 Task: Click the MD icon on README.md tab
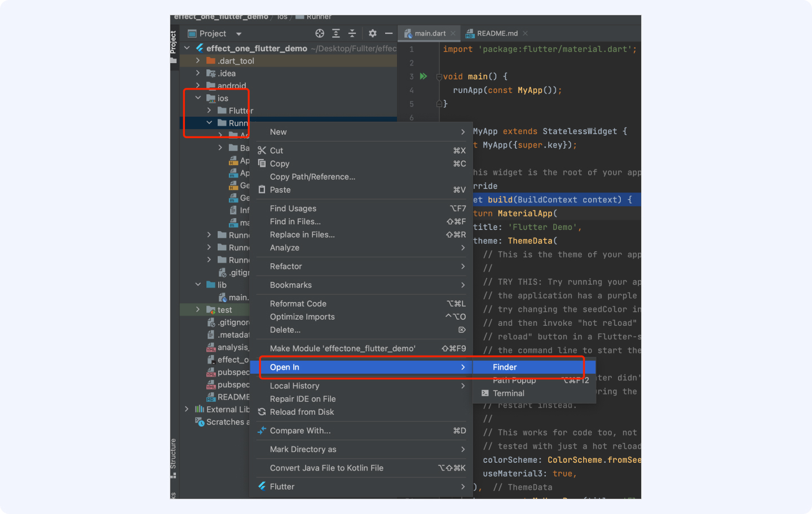(470, 34)
